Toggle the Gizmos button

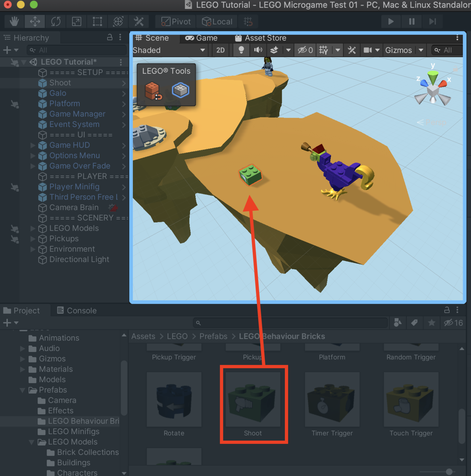pos(399,50)
